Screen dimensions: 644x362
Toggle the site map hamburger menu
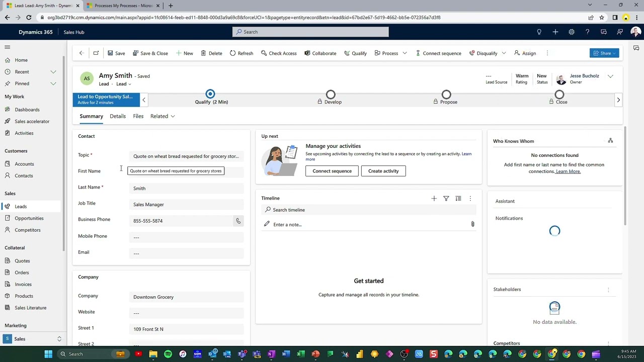[7, 47]
